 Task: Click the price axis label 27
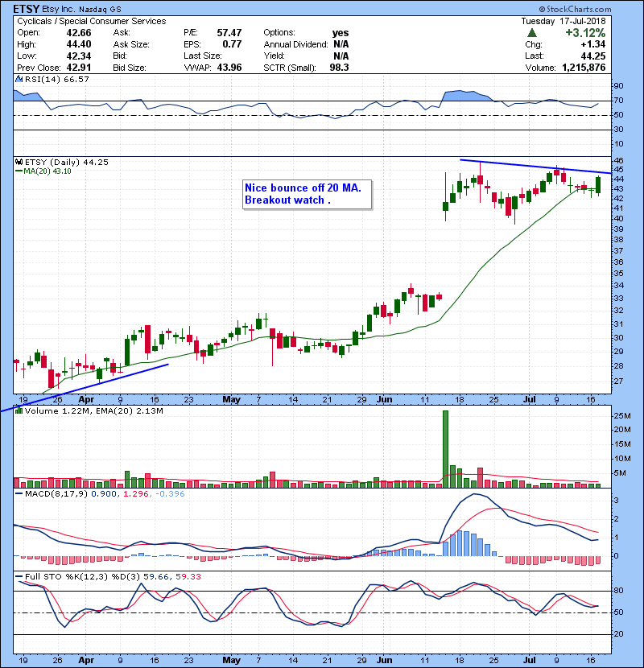(618, 381)
